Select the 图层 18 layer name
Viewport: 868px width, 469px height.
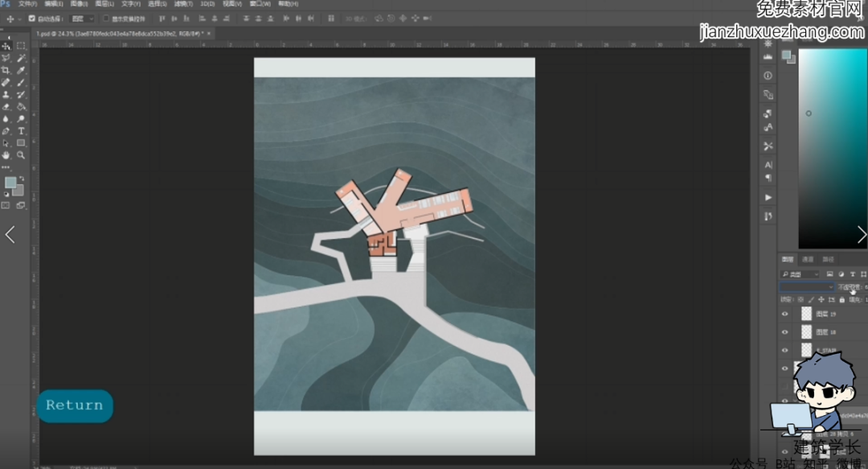tap(825, 332)
